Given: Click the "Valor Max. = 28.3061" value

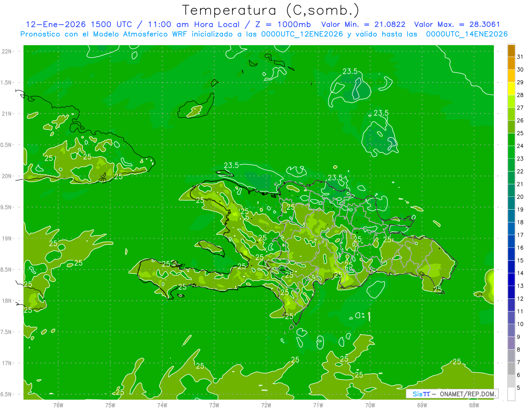Looking at the screenshot, I should coord(457,24).
